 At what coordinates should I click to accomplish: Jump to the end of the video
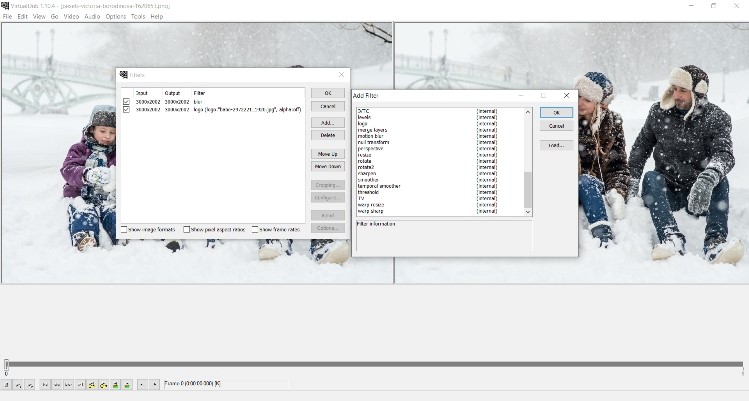80,384
